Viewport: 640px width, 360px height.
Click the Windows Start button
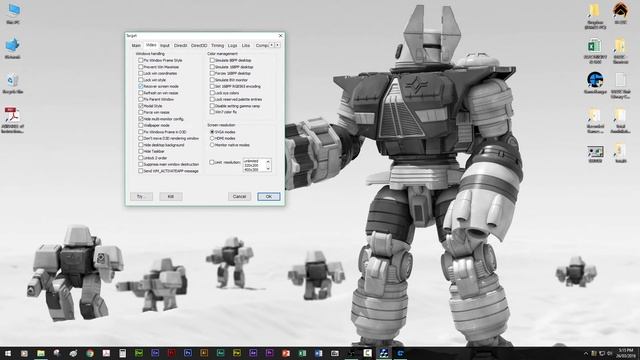click(x=8, y=353)
